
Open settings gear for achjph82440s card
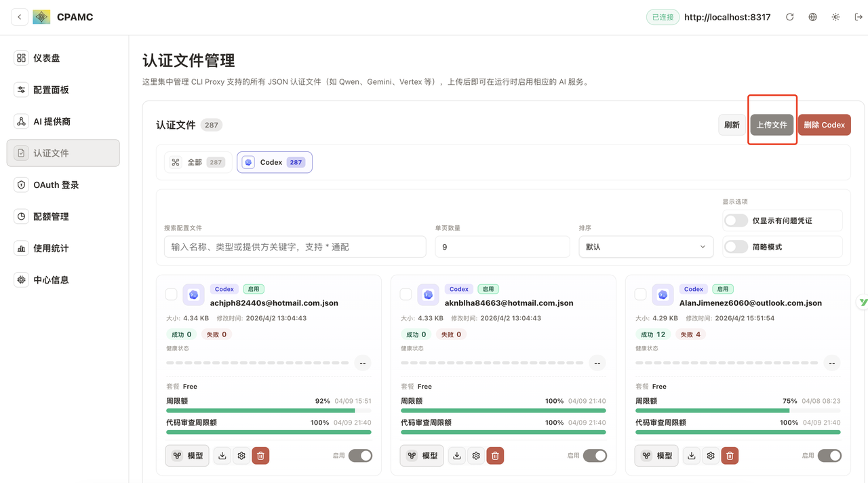click(241, 456)
